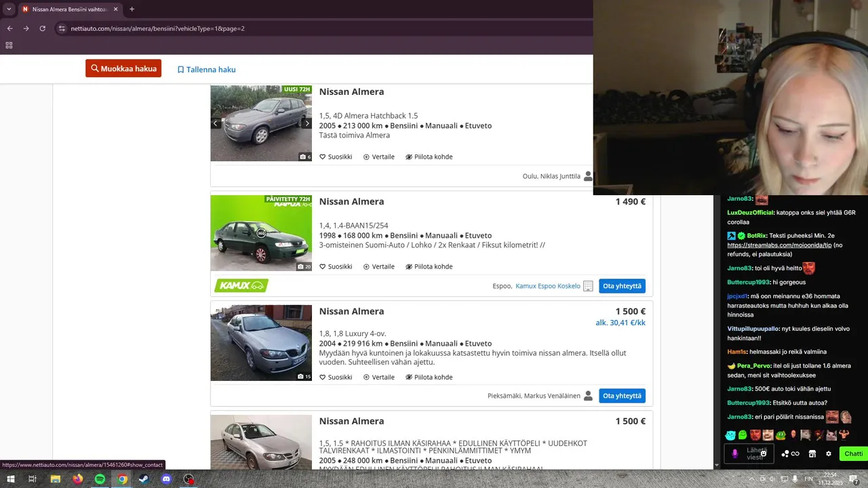Open the emoji picker in chat input

pyautogui.click(x=764, y=453)
